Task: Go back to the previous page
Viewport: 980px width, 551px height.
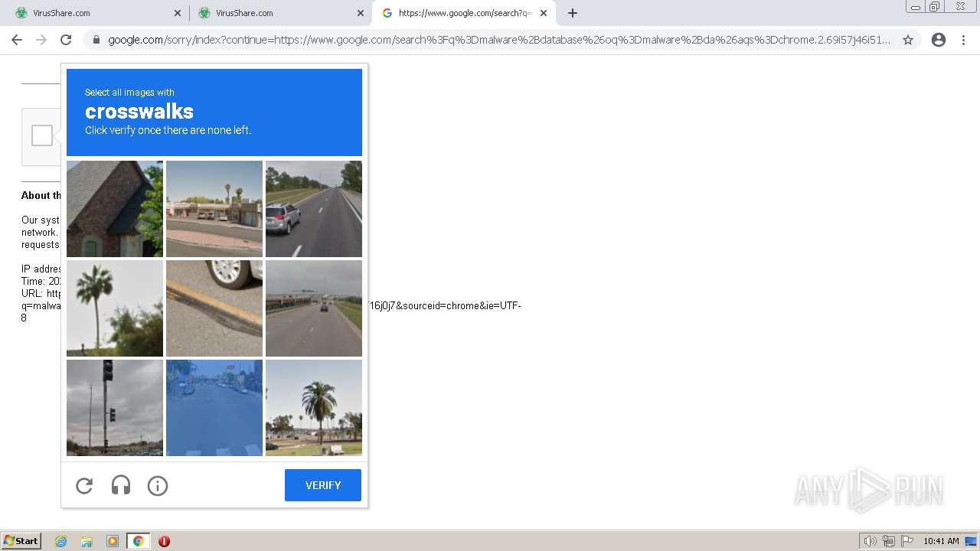Action: point(17,40)
